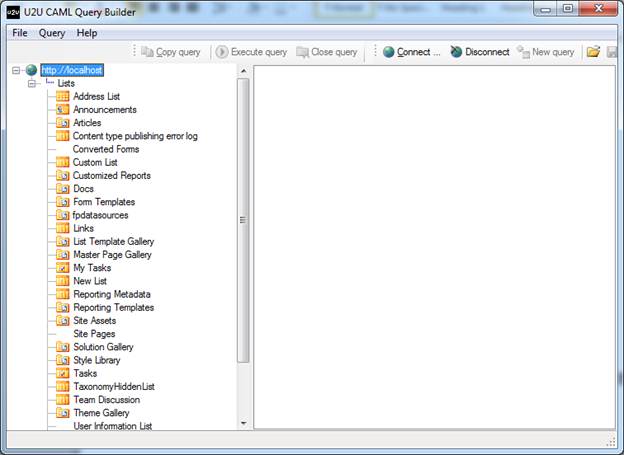Click the Team Discussion icon
624x455 pixels.
coord(62,400)
